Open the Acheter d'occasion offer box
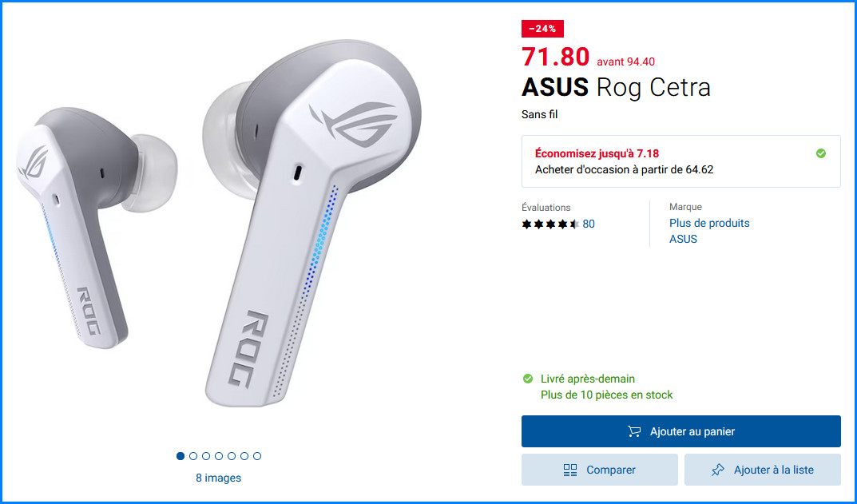Viewport: 857px width, 504px height. point(681,161)
